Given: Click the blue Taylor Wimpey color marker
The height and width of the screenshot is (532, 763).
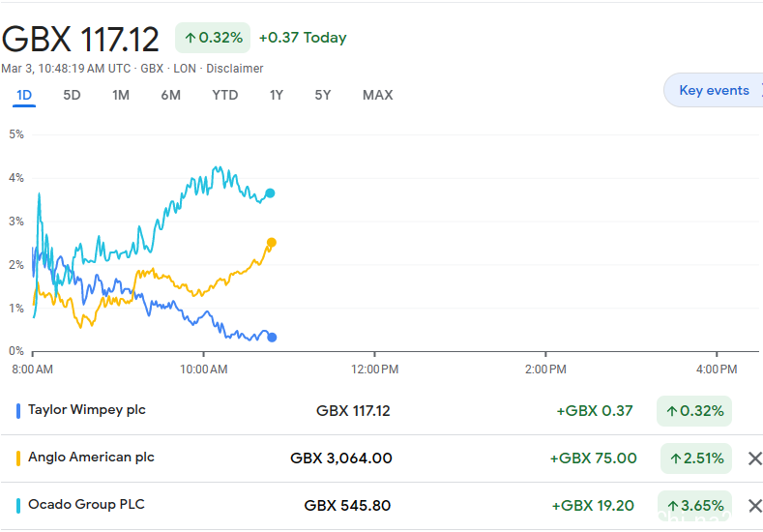Looking at the screenshot, I should (x=18, y=411).
